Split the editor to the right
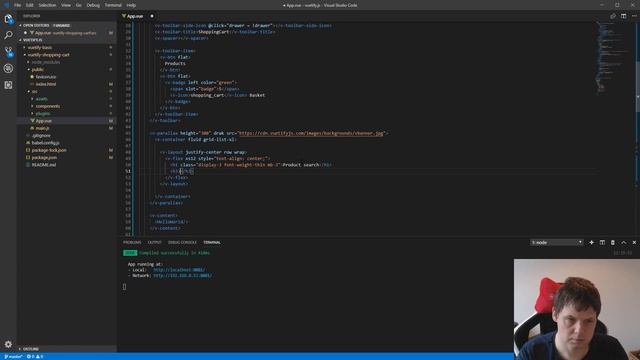This screenshot has width=640, height=360. [x=623, y=16]
